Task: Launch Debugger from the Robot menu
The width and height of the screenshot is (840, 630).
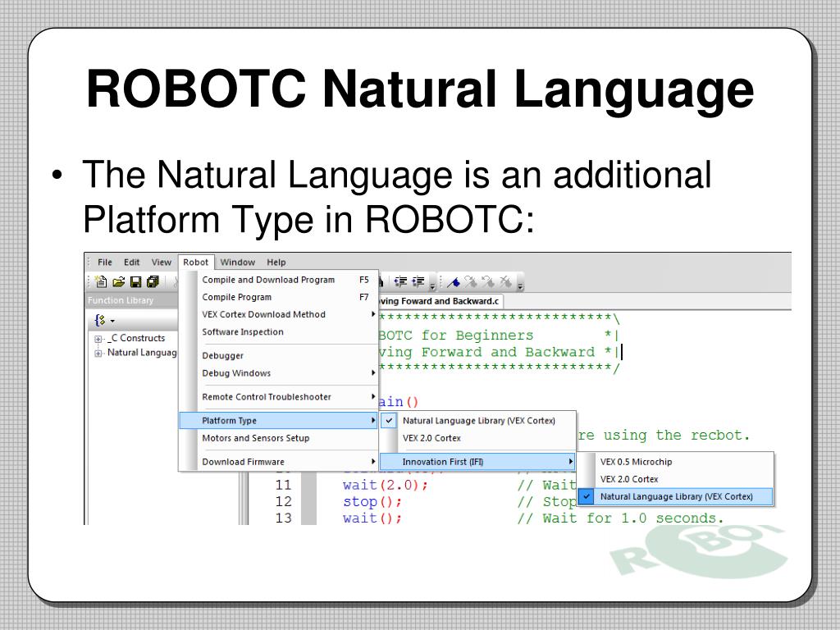Action: click(x=279, y=356)
